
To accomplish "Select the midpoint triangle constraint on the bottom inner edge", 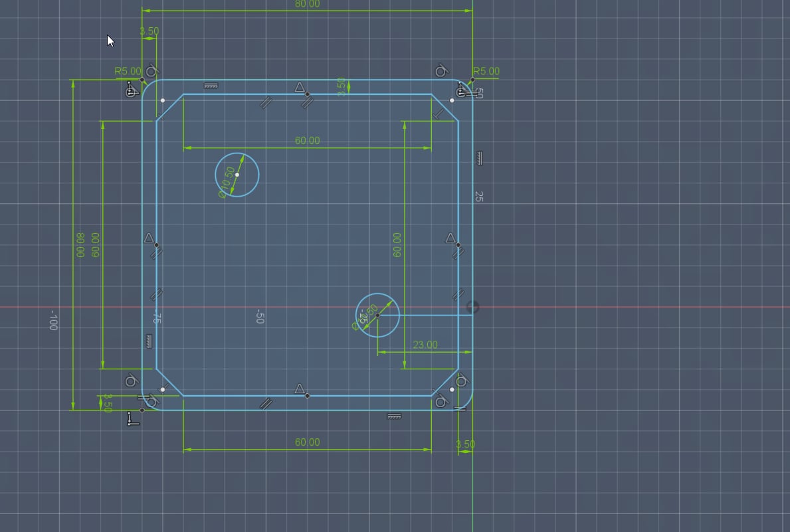I will click(x=299, y=389).
